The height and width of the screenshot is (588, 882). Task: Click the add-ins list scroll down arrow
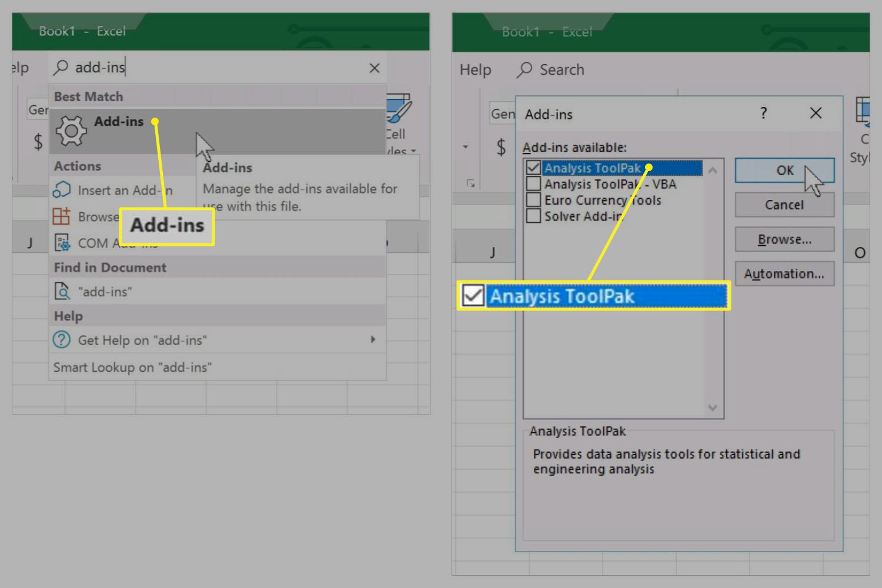713,407
